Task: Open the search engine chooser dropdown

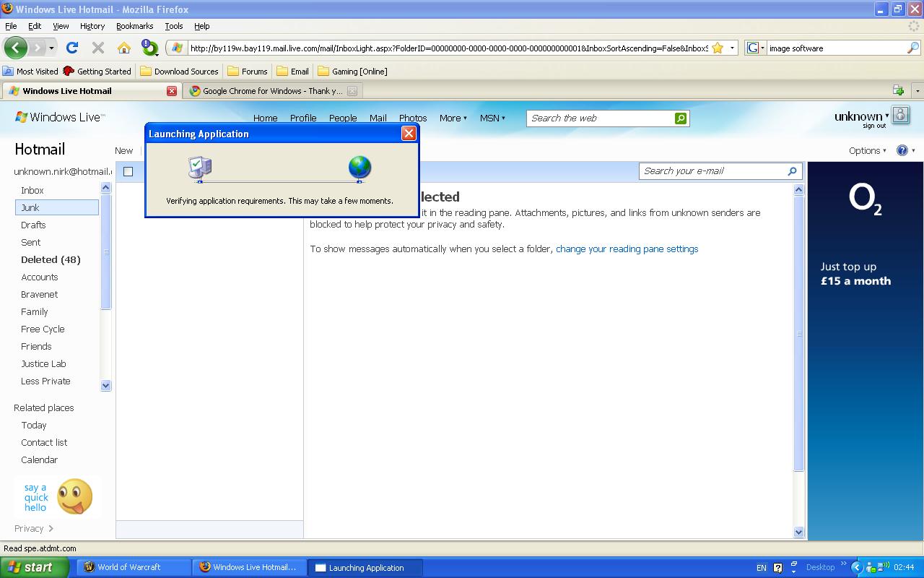Action: (x=755, y=48)
